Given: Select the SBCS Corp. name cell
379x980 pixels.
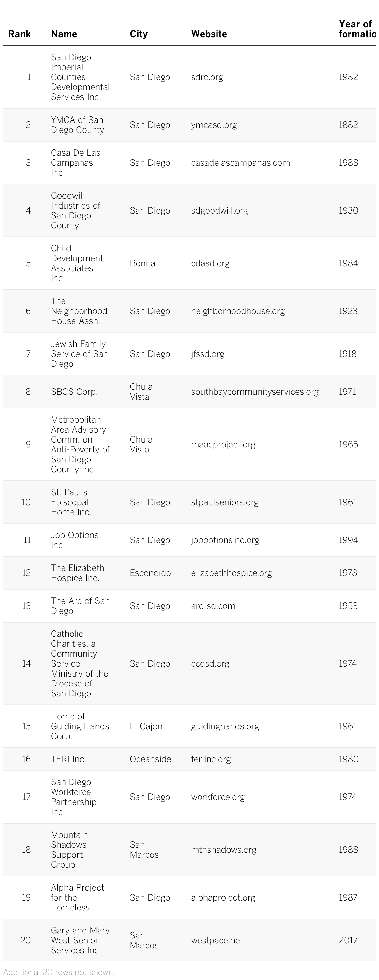Looking at the screenshot, I should [74, 392].
